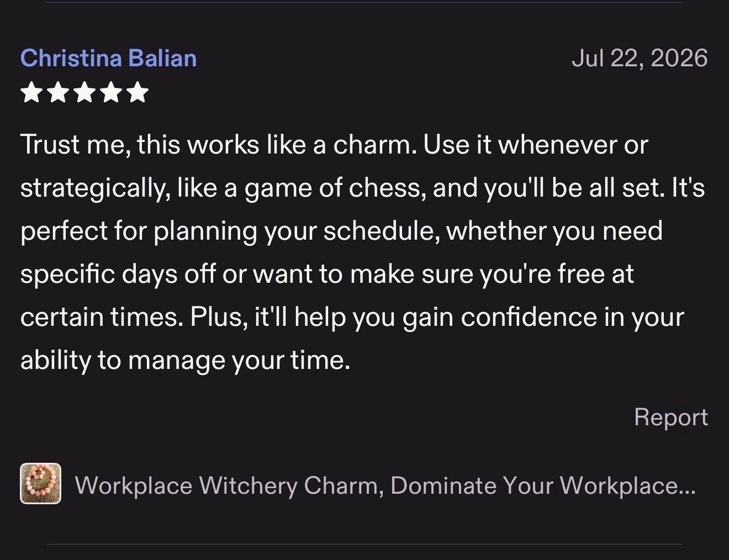
Task: Click 'perfect for planning your schedule' text
Action: pyautogui.click(x=230, y=232)
